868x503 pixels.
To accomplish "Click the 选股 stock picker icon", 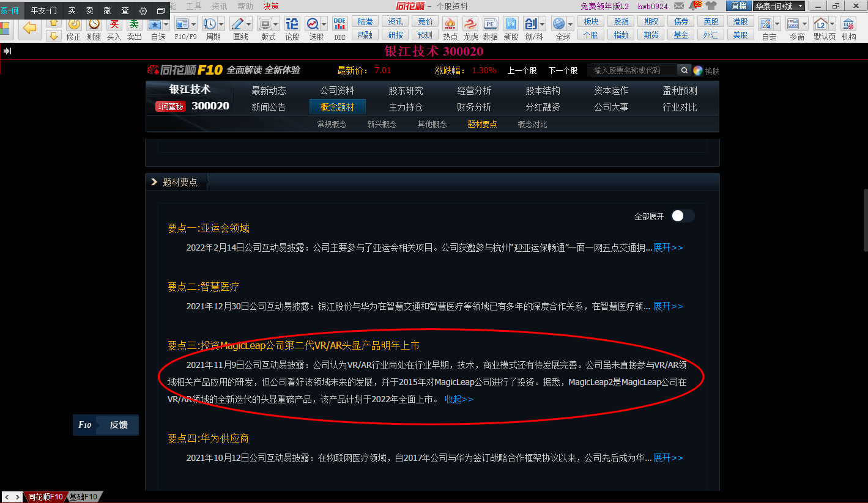I will click(313, 24).
